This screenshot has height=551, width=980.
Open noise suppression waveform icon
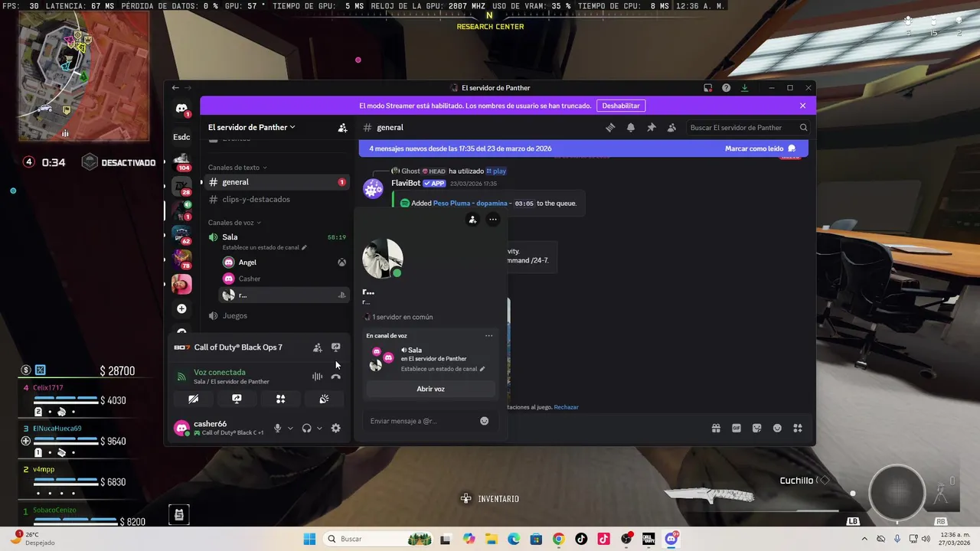pos(316,377)
